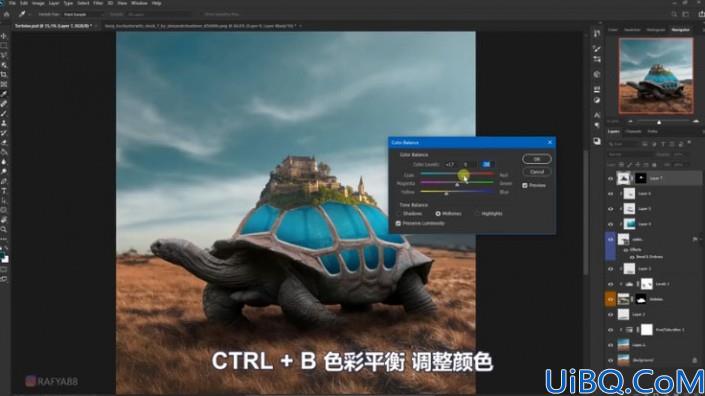
Task: Switch to the Histogram tab
Action: [x=656, y=30]
